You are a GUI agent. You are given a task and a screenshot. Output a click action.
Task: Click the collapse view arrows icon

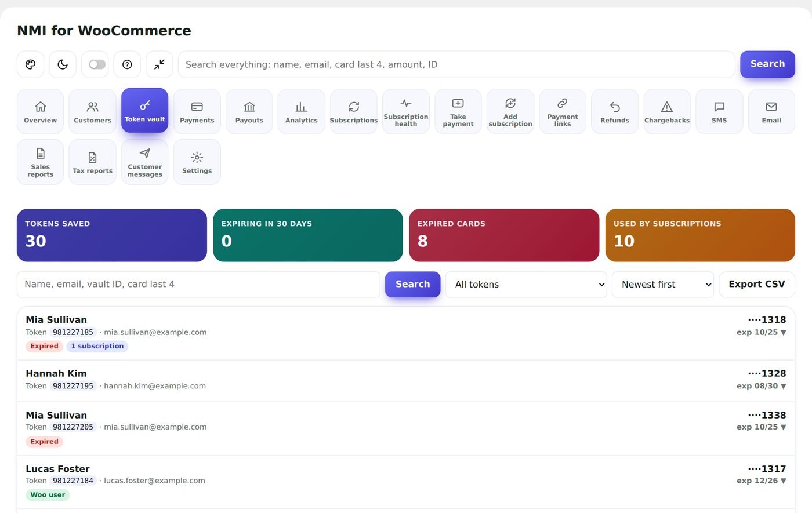coord(159,64)
